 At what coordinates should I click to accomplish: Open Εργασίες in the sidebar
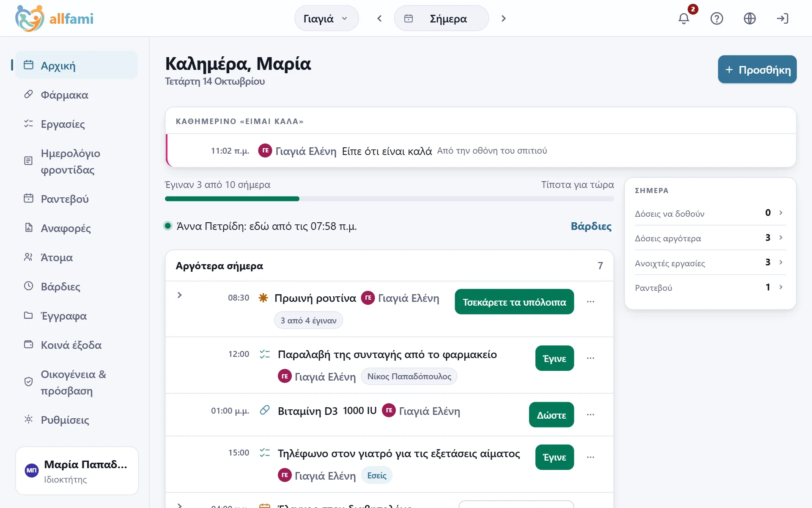coord(77,124)
